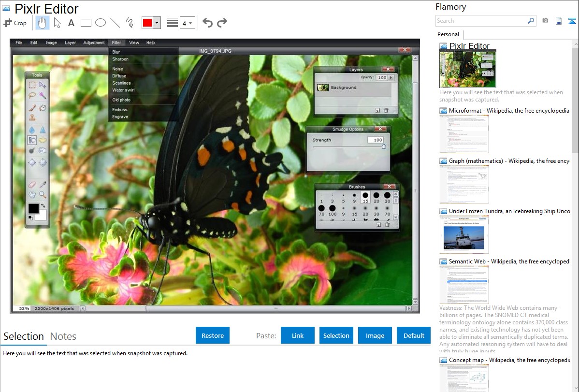The height and width of the screenshot is (392, 579).
Task: Switch to the Notes tab
Action: (x=63, y=336)
